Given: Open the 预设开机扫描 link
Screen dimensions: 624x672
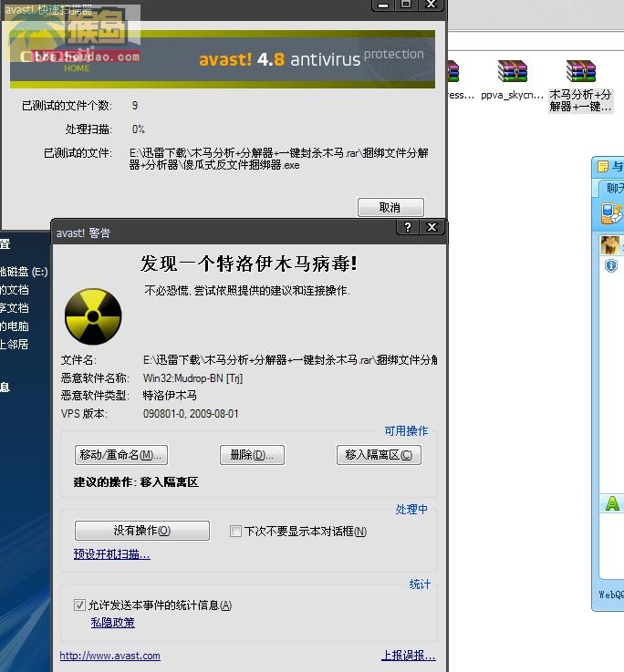Looking at the screenshot, I should pos(112,554).
